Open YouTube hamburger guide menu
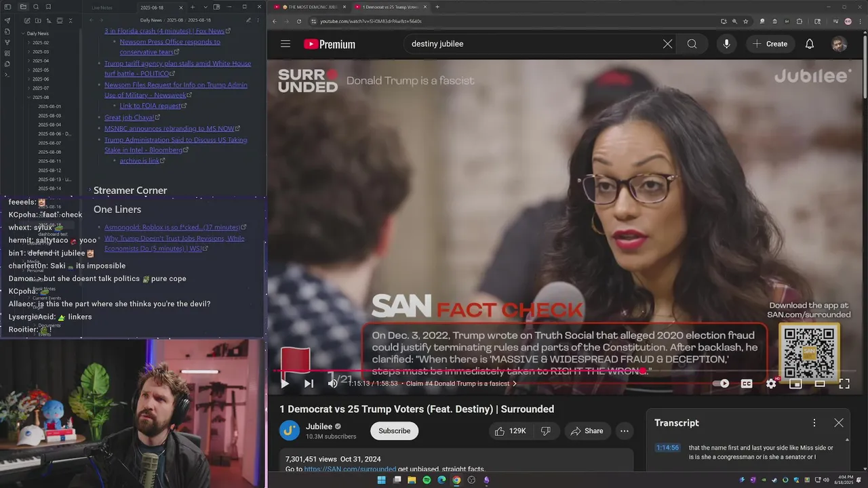Viewport: 868px width, 488px height. (x=285, y=44)
